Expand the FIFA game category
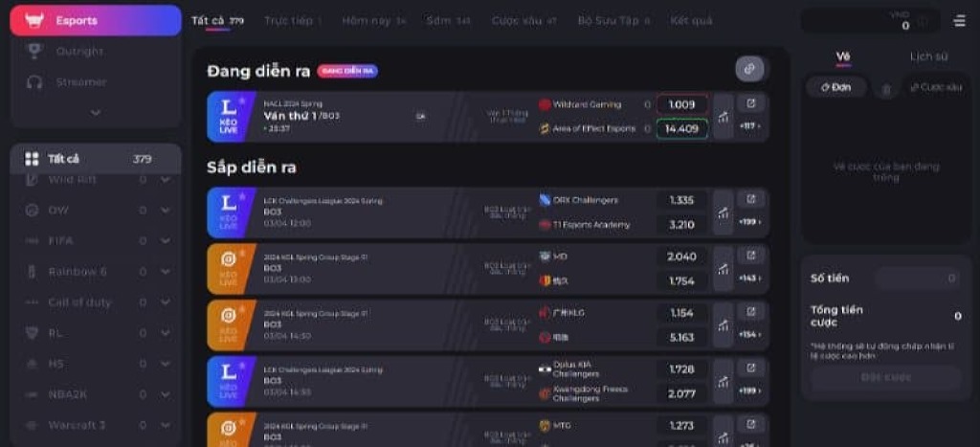The width and height of the screenshot is (980, 447). 166,240
